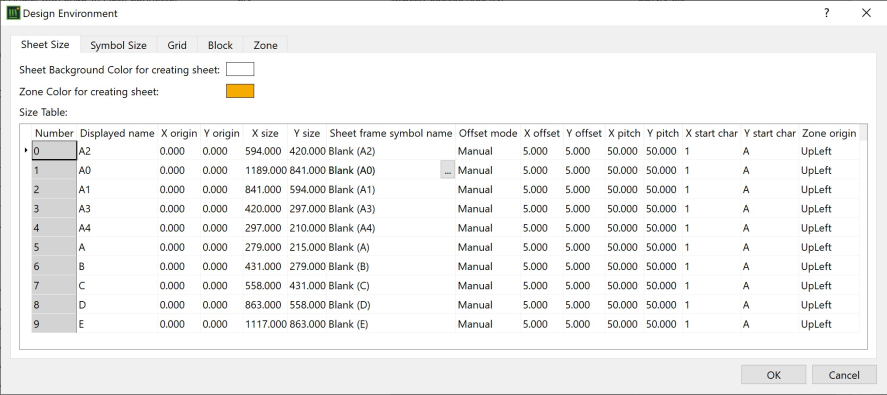
Task: Click the X size column header
Action: coord(265,133)
